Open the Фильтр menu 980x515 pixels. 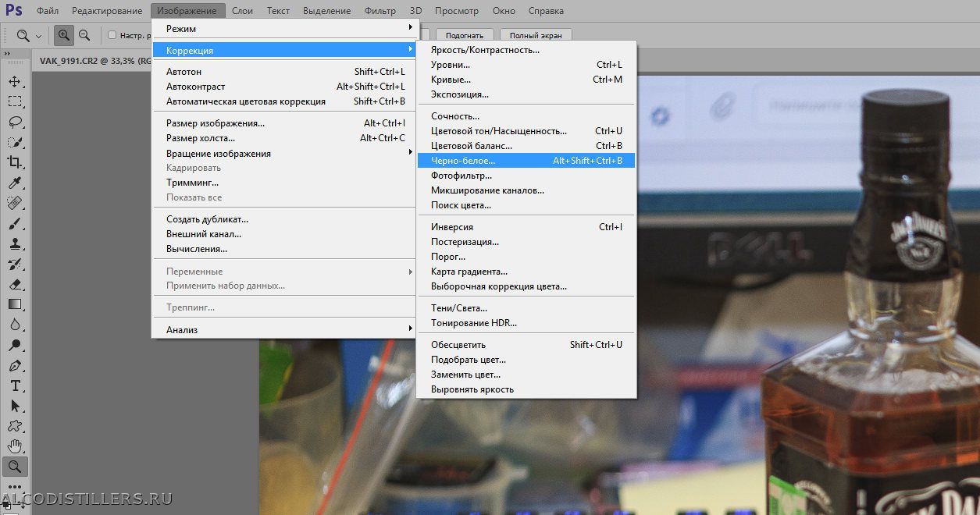pos(380,11)
